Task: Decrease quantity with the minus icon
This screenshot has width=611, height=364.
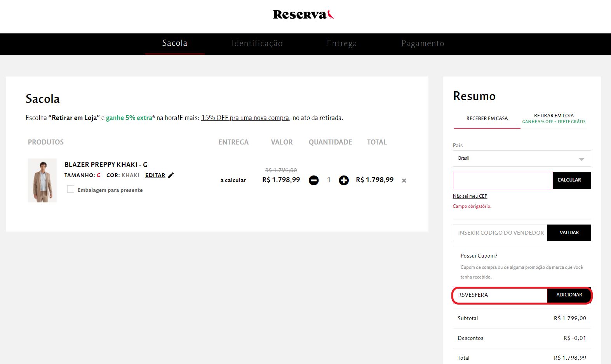Action: click(x=314, y=180)
